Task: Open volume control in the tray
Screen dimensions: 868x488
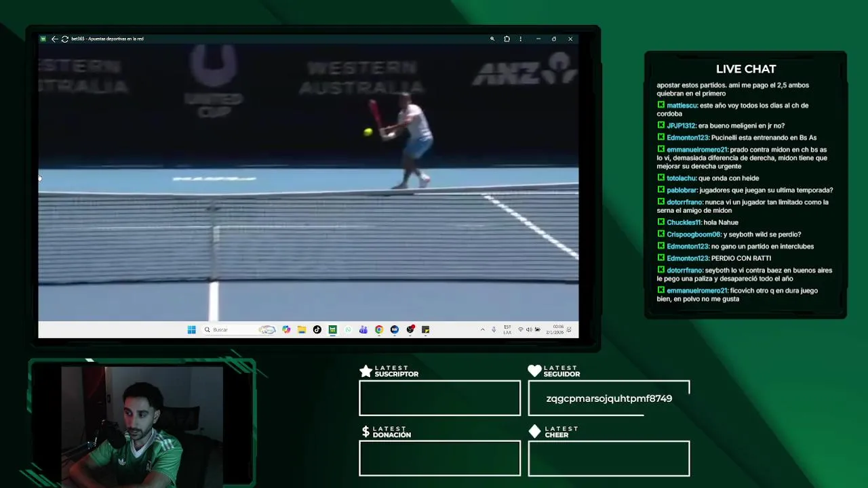Action: tap(528, 329)
